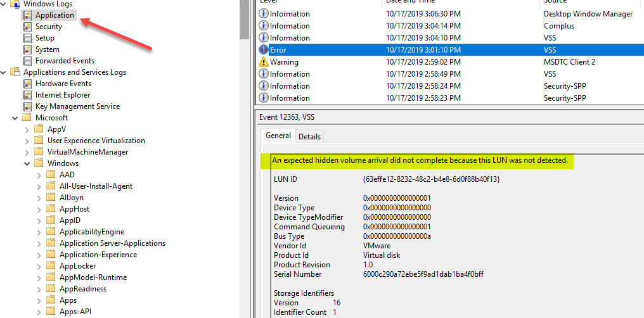
Task: Click the Virtual disk Product Id value
Action: [382, 255]
